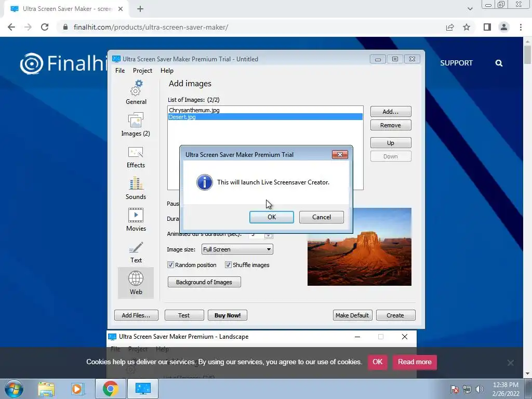Click the Background of Images button

click(204, 282)
